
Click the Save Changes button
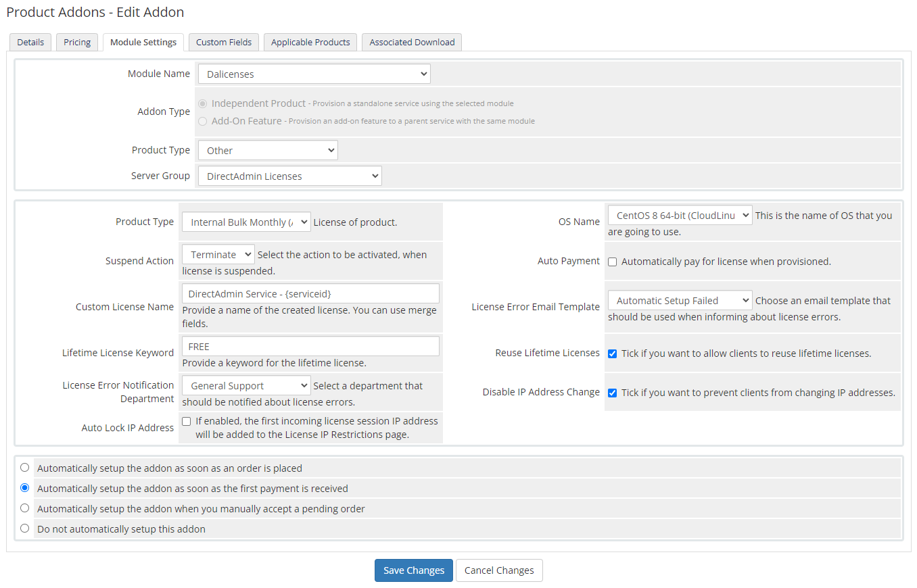[413, 570]
